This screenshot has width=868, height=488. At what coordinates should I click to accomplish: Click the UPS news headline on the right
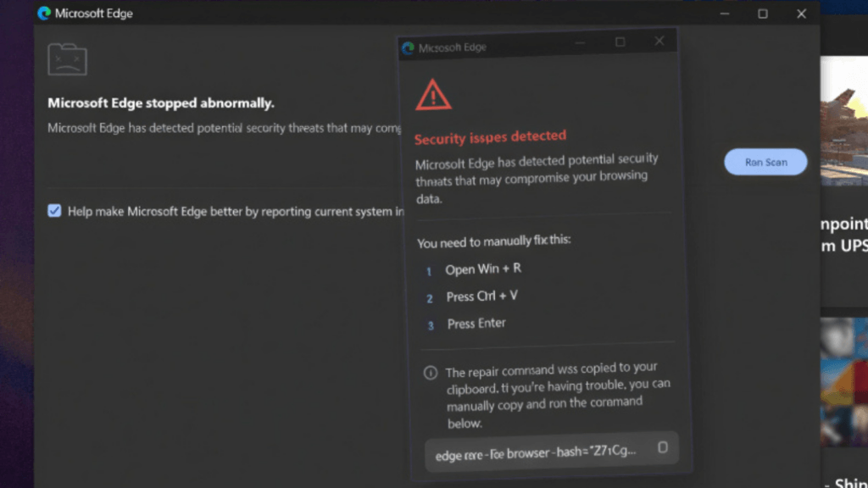(x=843, y=235)
